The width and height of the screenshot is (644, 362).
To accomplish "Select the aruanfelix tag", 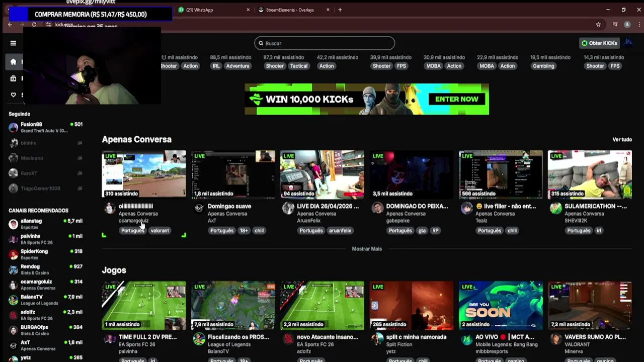I will coord(340,231).
